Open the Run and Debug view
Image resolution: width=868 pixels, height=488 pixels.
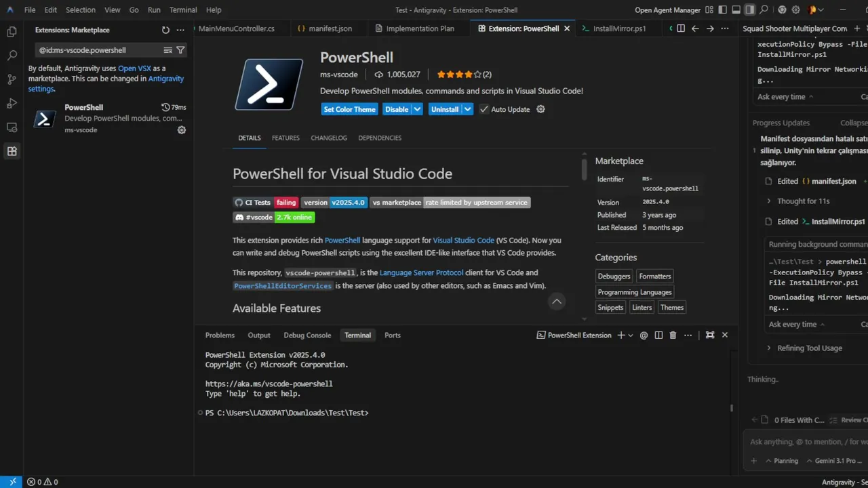(12, 103)
